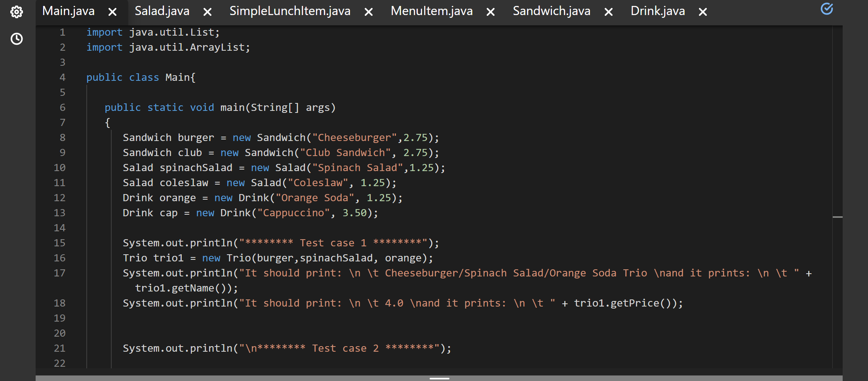Click line number 21 in the gutter
868x381 pixels.
[x=60, y=348]
